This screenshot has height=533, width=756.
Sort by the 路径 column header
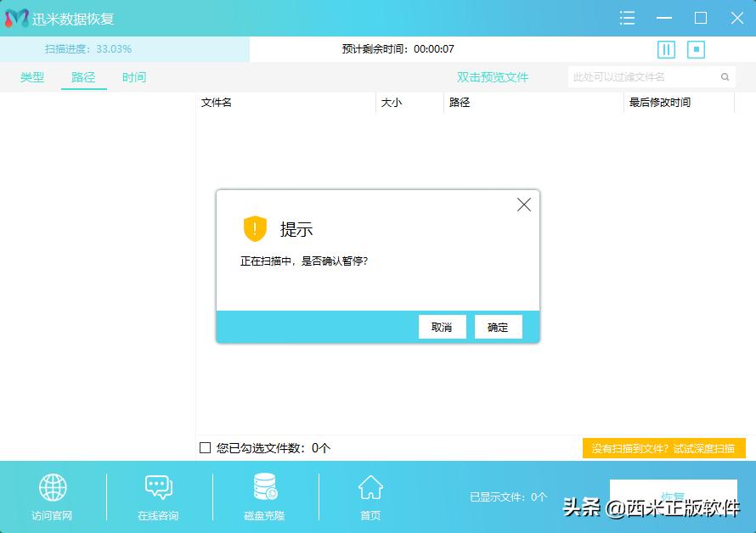533,102
